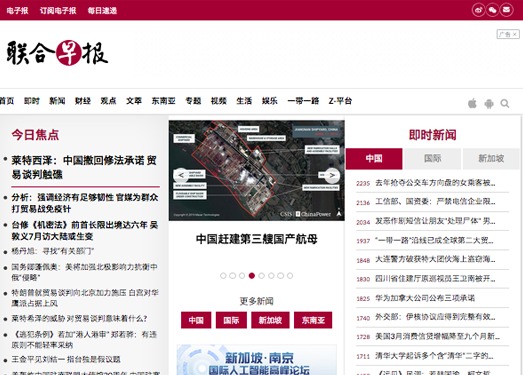Open 杨丹旭：寻找"有关部门" article
This screenshot has height=375, width=523.
(x=53, y=251)
